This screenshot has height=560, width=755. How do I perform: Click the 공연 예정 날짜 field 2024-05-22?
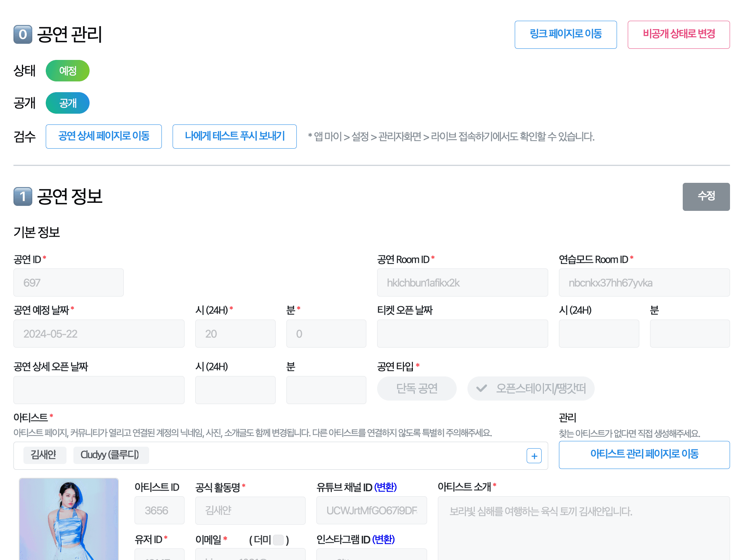click(x=99, y=333)
